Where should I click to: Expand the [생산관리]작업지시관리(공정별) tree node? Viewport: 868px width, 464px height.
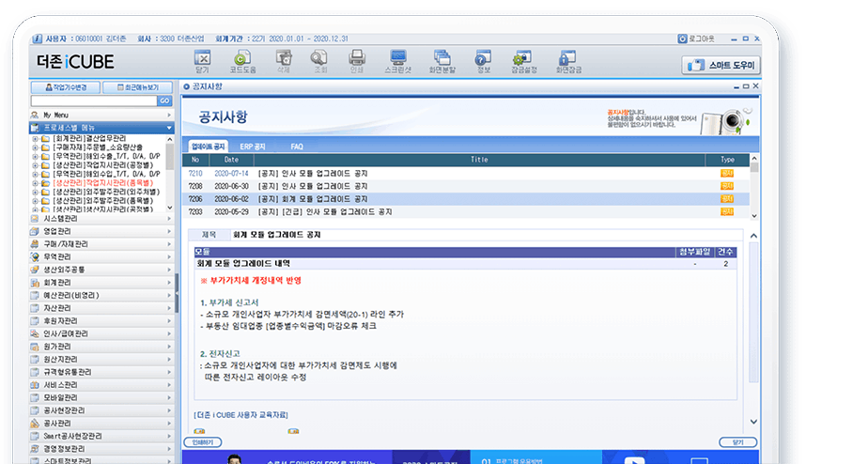35,165
